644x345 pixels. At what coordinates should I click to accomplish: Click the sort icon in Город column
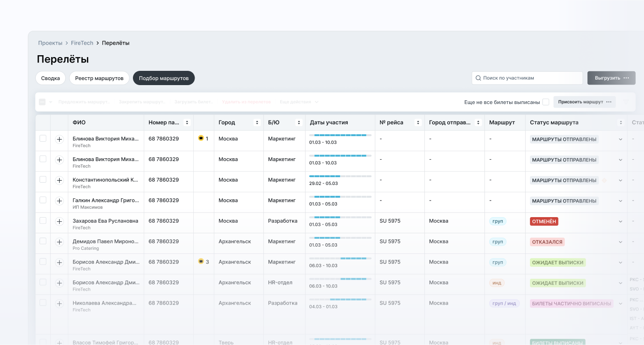pos(257,123)
